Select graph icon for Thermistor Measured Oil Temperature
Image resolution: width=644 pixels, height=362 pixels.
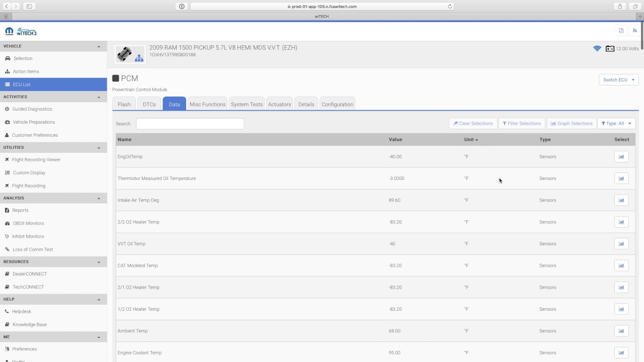(621, 178)
